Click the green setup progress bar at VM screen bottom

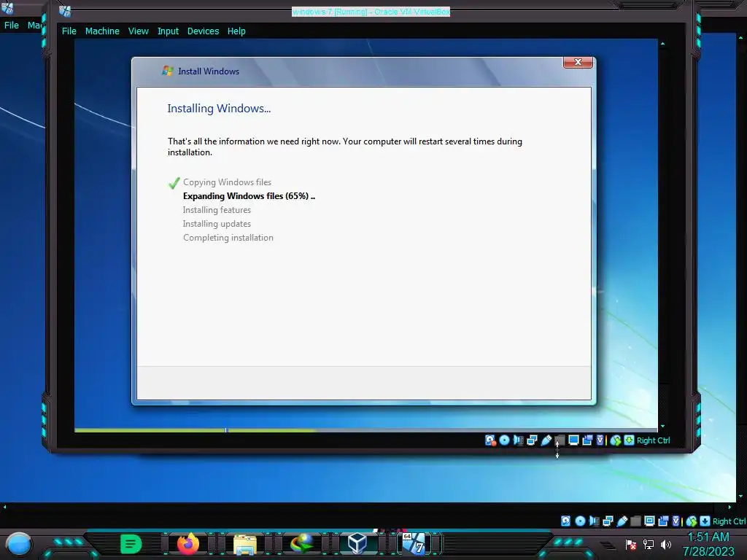[x=196, y=430]
